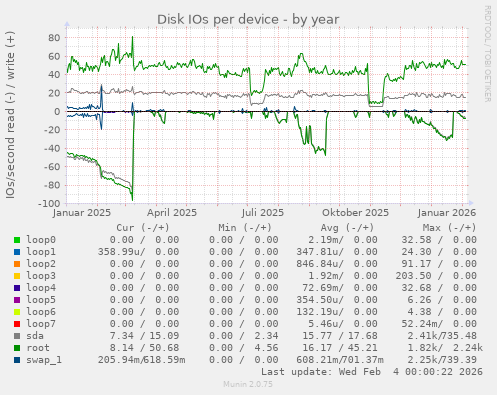Image resolution: width=497 pixels, height=395 pixels.
Task: Click the loop6 lime color swatch
Action: pos(17,312)
